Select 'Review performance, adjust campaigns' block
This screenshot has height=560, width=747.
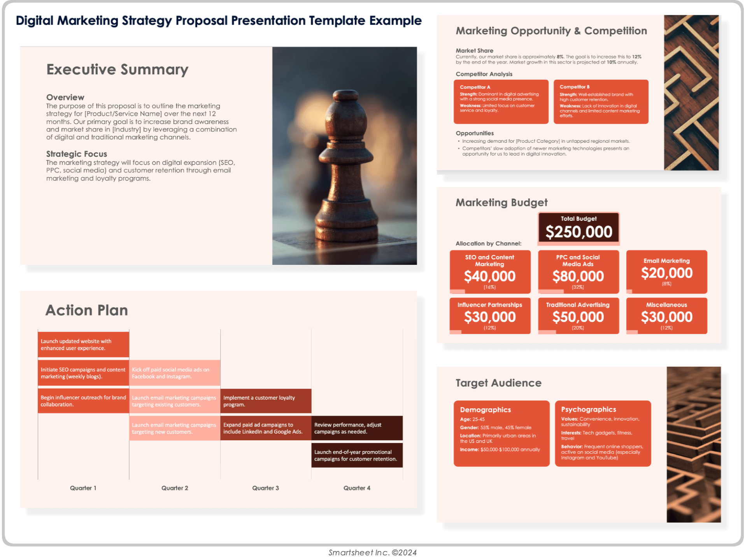[x=357, y=428]
